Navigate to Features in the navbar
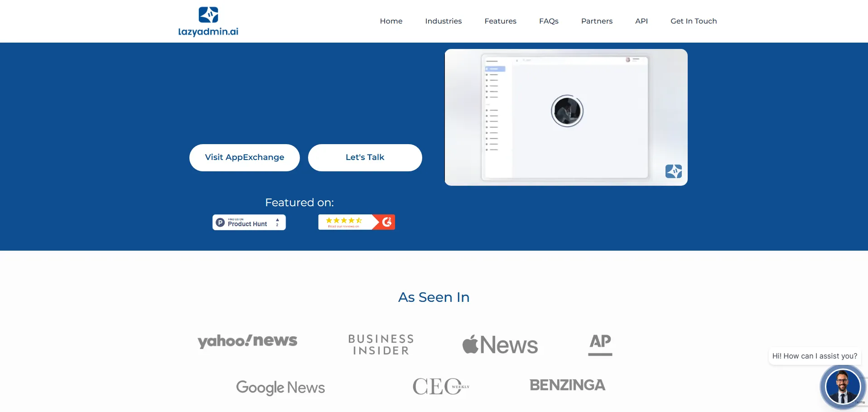The image size is (868, 412). [500, 21]
